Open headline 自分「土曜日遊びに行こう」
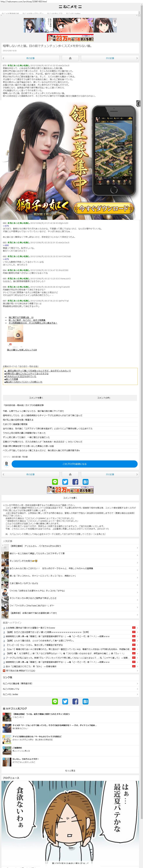Image resolution: width=143 pixels, height=868 pixels. (x=70, y=666)
